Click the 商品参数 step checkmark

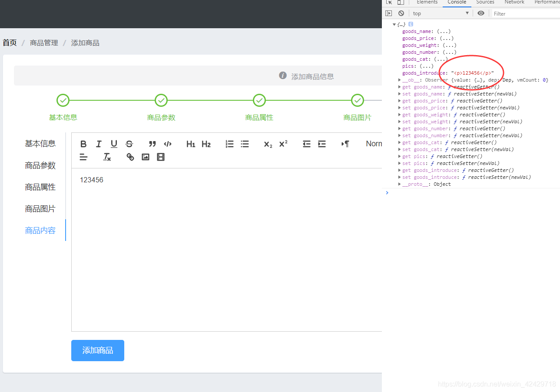(x=161, y=100)
